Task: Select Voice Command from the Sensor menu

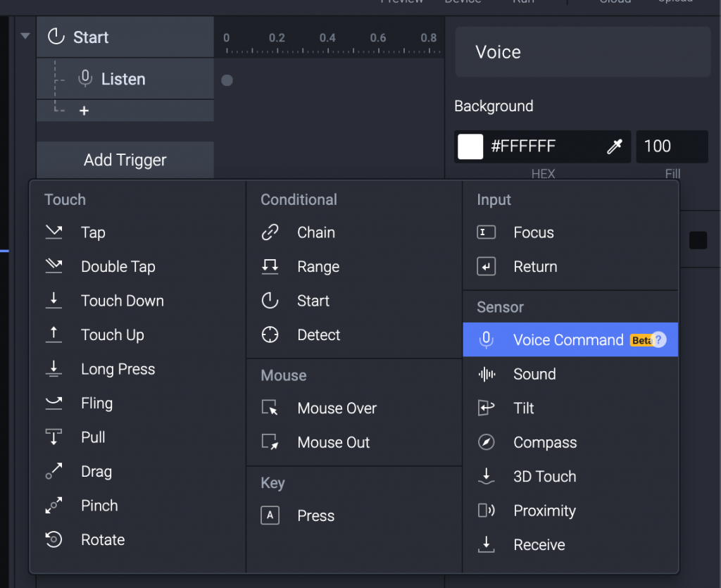Action: (x=568, y=340)
